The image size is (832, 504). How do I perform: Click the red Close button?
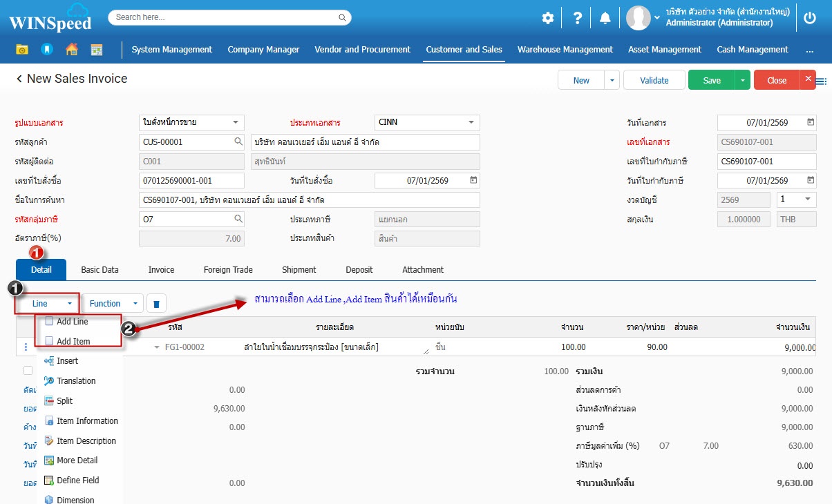pyautogui.click(x=777, y=81)
